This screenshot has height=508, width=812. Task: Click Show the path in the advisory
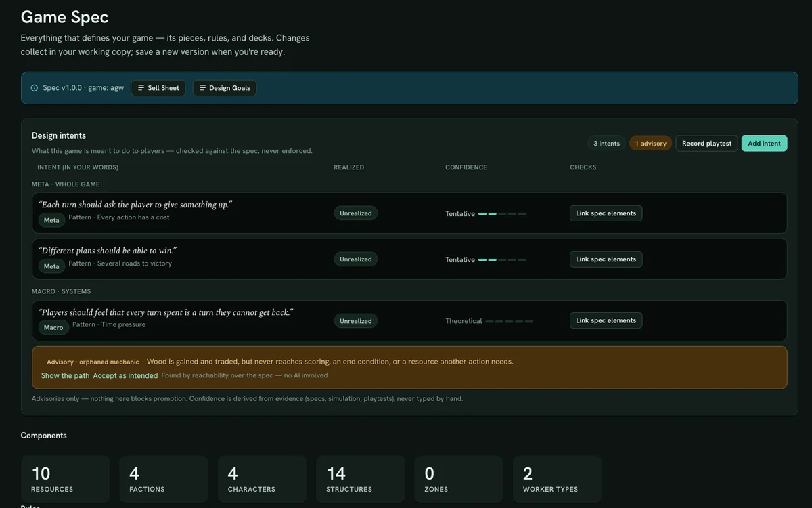65,375
